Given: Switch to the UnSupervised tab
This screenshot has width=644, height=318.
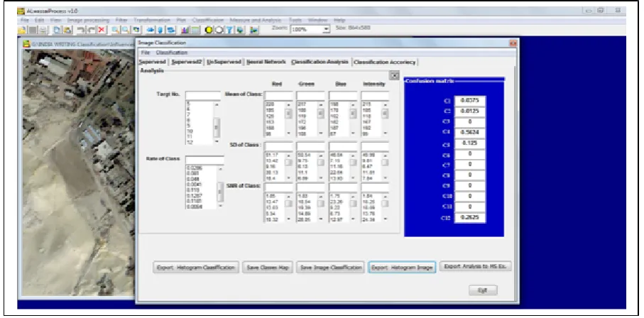Looking at the screenshot, I should (224, 62).
